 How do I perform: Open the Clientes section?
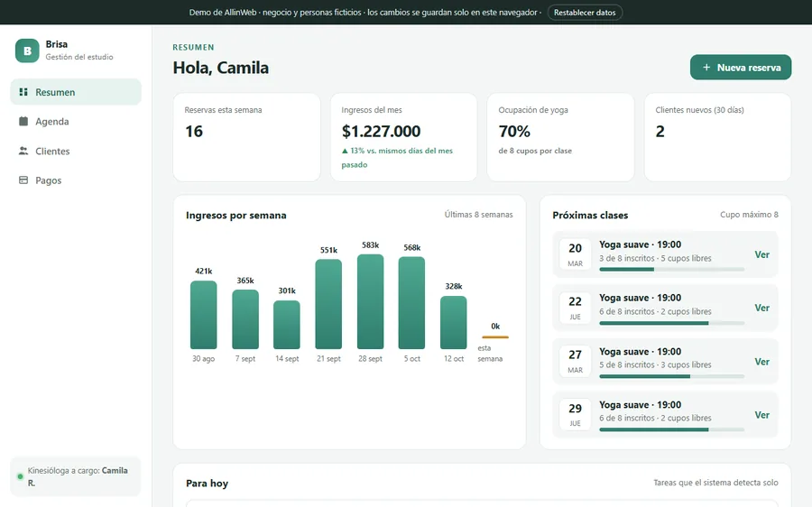click(x=76, y=151)
